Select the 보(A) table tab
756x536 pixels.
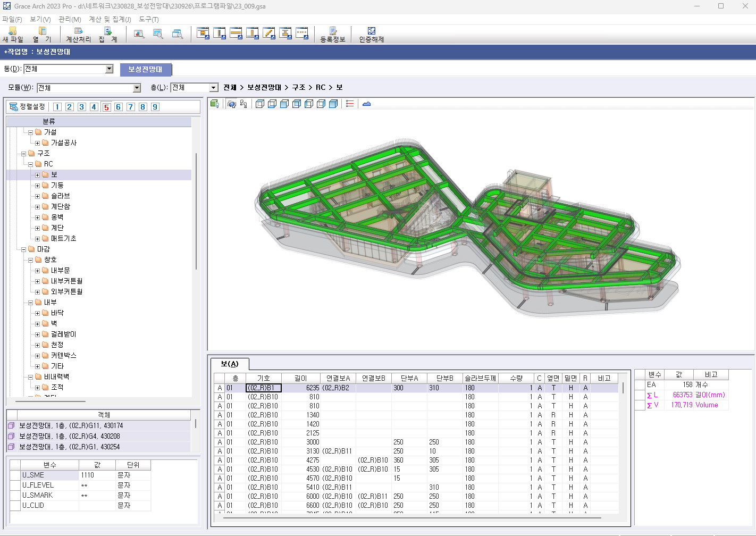click(230, 364)
